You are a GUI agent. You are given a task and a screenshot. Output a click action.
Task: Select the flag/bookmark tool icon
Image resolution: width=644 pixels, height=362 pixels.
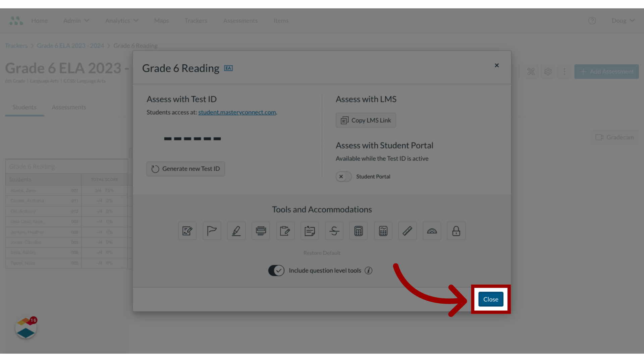(212, 231)
